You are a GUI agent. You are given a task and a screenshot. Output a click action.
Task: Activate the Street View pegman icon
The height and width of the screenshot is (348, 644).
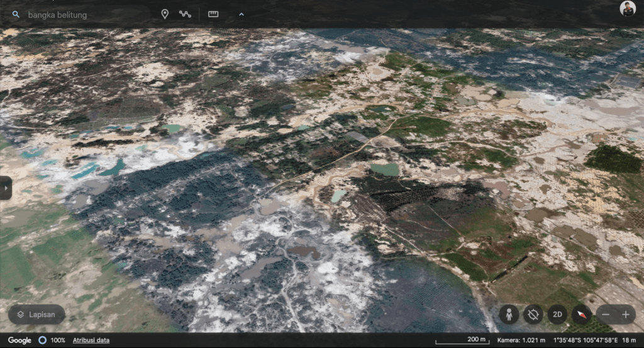point(509,315)
